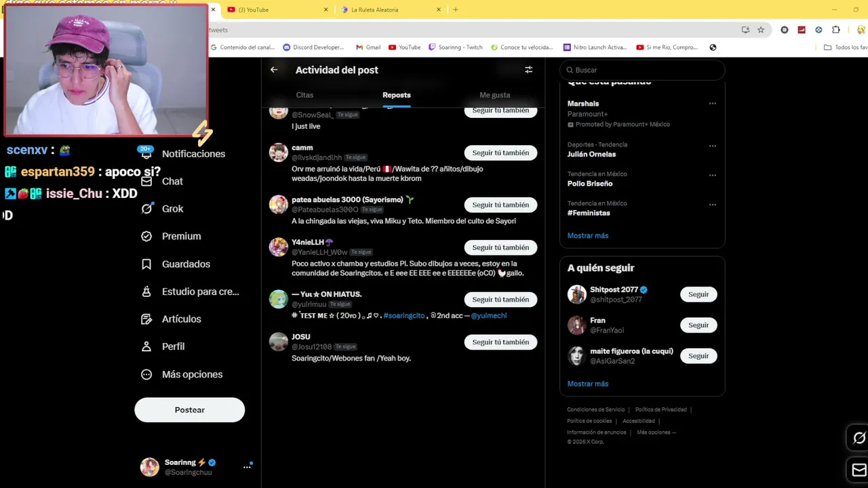This screenshot has width=868, height=488.
Task: Open account menu dots next to Soarinng
Action: (x=248, y=466)
